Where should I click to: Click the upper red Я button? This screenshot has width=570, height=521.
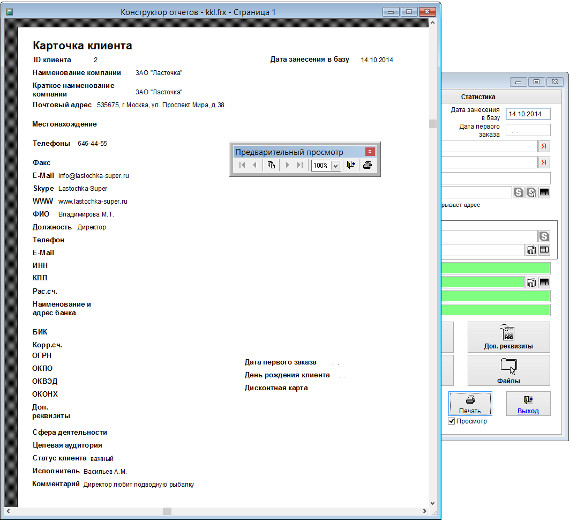tap(544, 146)
